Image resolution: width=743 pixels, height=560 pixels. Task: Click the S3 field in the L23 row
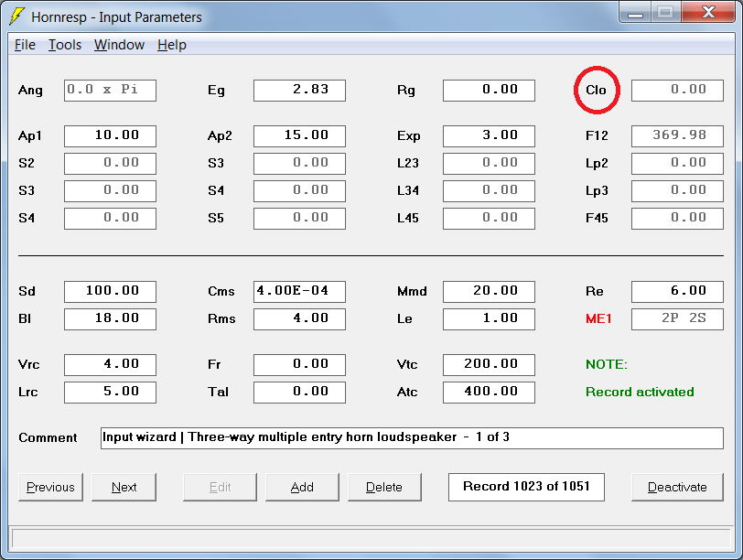click(299, 164)
